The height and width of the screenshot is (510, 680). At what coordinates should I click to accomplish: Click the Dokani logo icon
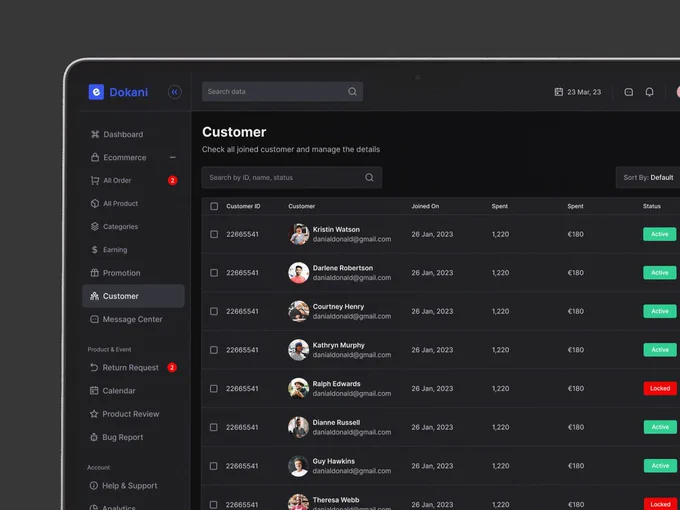pos(96,92)
